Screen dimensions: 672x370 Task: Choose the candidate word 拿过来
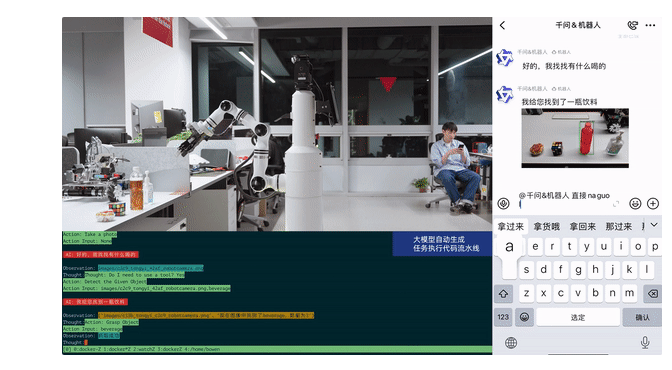pos(510,227)
